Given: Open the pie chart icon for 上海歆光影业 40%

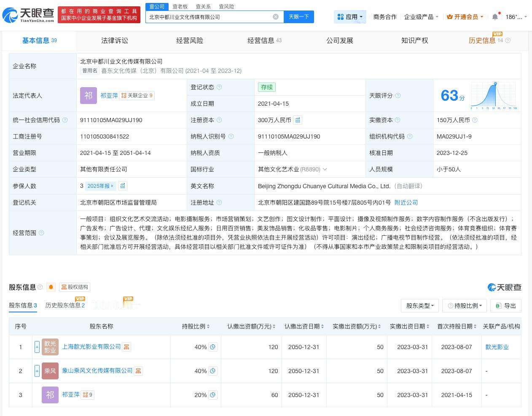Looking at the screenshot, I should pyautogui.click(x=213, y=347).
